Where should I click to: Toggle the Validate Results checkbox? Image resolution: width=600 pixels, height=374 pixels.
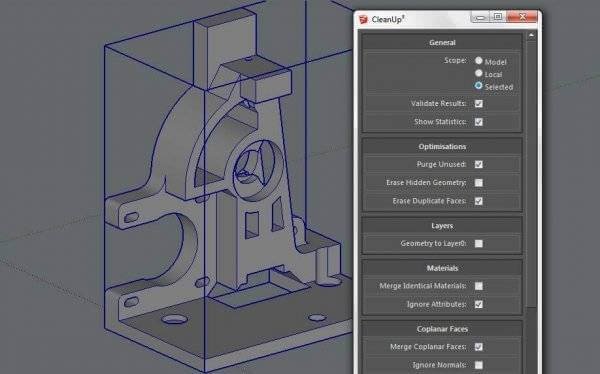click(479, 104)
